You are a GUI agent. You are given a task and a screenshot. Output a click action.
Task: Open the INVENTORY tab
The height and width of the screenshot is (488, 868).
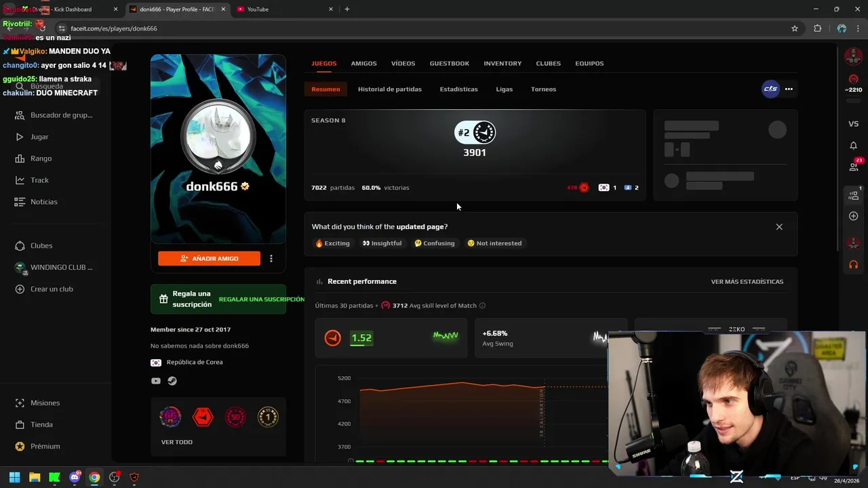(x=502, y=63)
